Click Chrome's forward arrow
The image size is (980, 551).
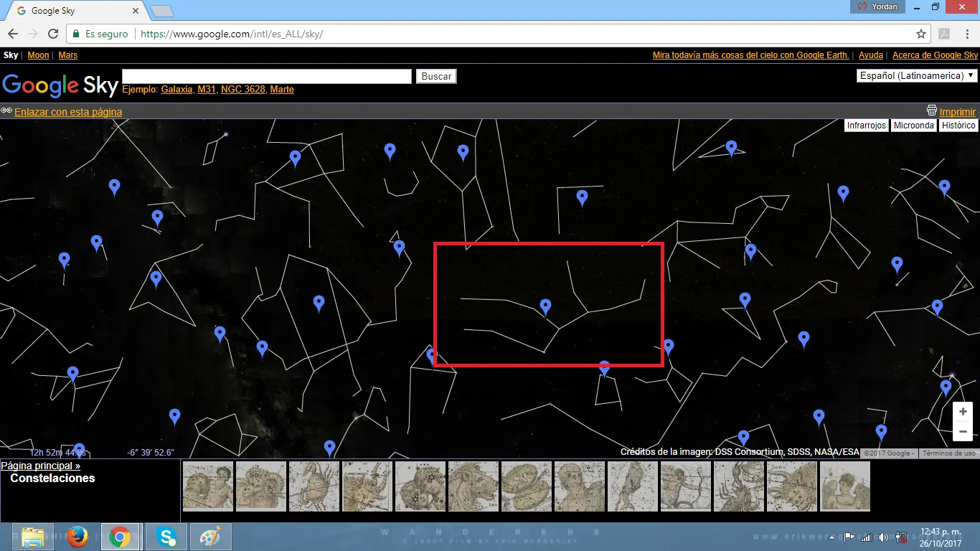click(33, 34)
